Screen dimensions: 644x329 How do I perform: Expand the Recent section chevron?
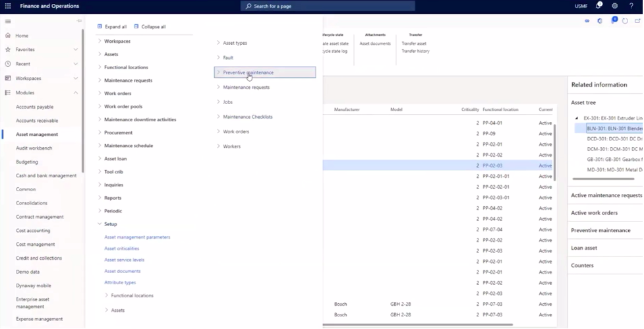click(76, 64)
